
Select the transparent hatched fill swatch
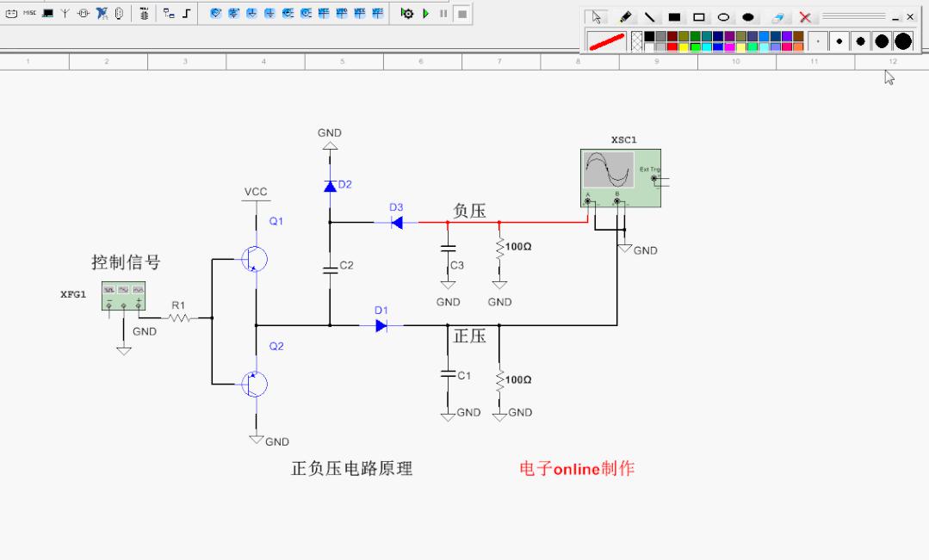pyautogui.click(x=637, y=41)
